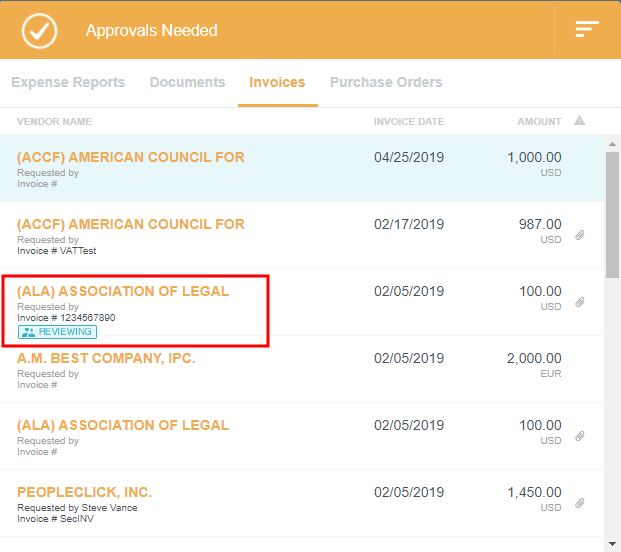Sort by the Invoice Date column header
Image resolution: width=621 pixels, height=552 pixels.
coord(409,122)
